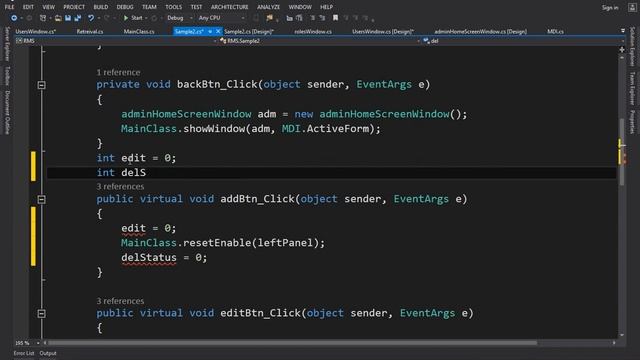Open the ARCHITECTURE menu
This screenshot has width=640, height=360.
[229, 7]
